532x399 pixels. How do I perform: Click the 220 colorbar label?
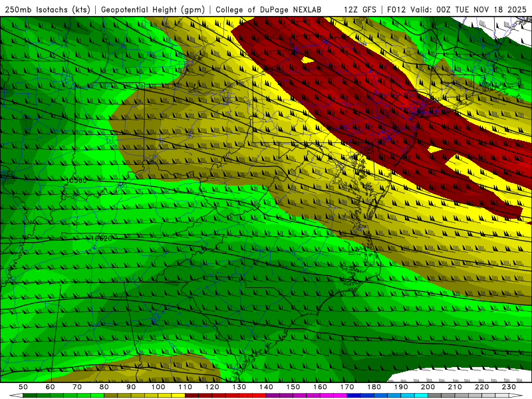[x=482, y=387]
